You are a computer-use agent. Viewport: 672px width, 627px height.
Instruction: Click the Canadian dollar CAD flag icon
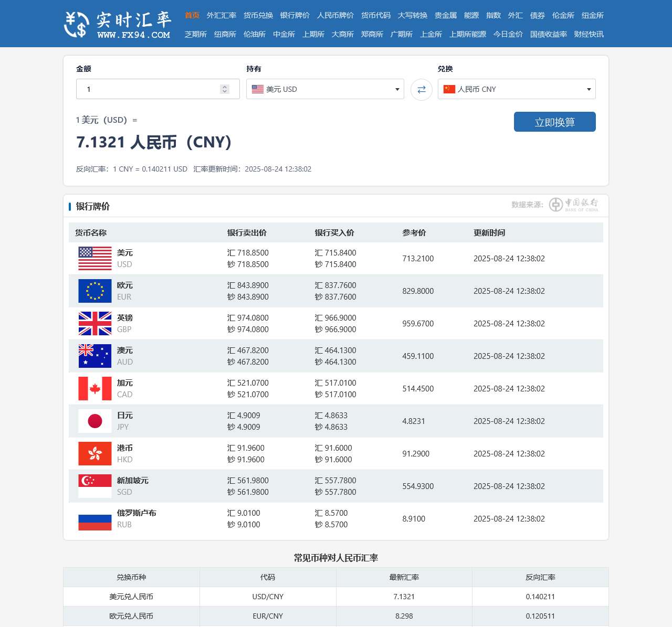click(94, 388)
